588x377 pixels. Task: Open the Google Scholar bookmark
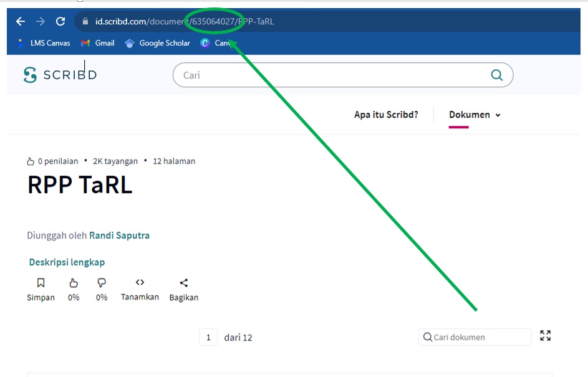pyautogui.click(x=158, y=43)
